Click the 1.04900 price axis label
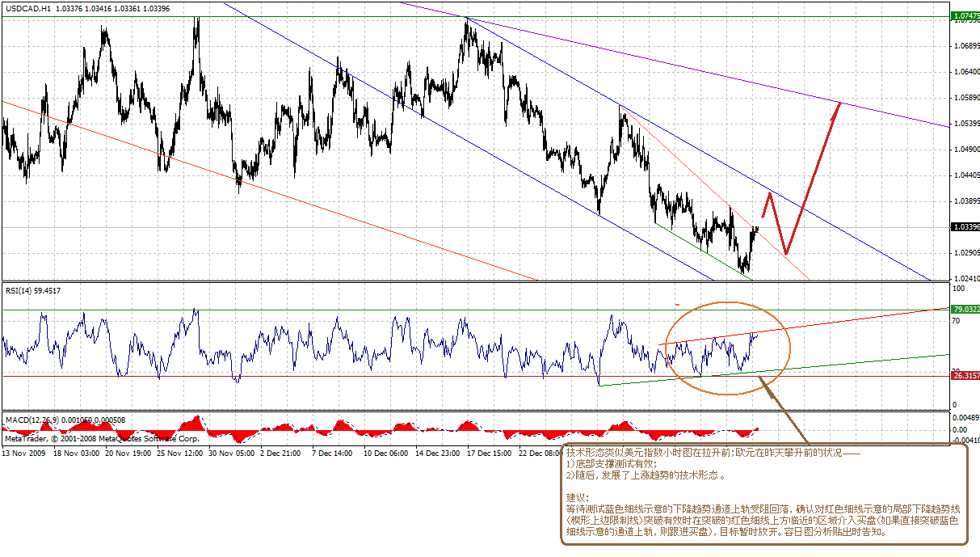The width and height of the screenshot is (980, 557). 966,150
